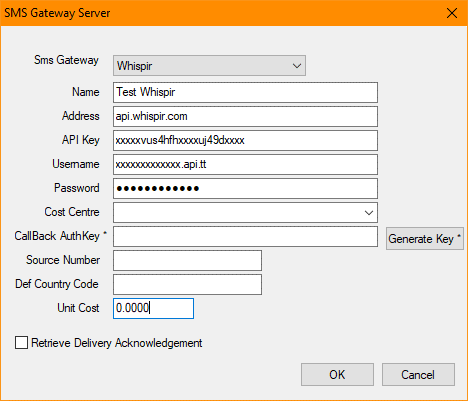Screen dimensions: 468x401
Task: Dismiss the dialog with Cancel button
Action: 418,375
